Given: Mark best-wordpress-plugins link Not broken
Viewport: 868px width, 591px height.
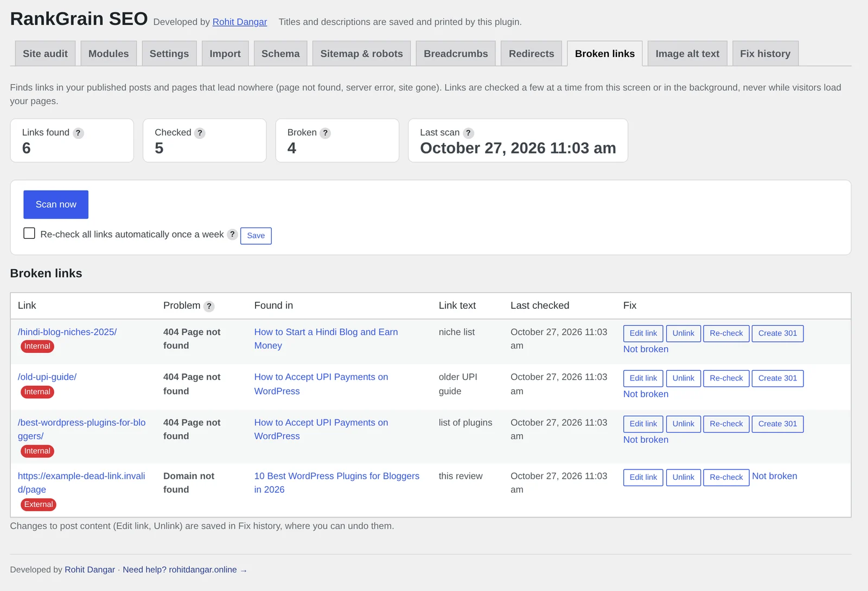Looking at the screenshot, I should (646, 440).
